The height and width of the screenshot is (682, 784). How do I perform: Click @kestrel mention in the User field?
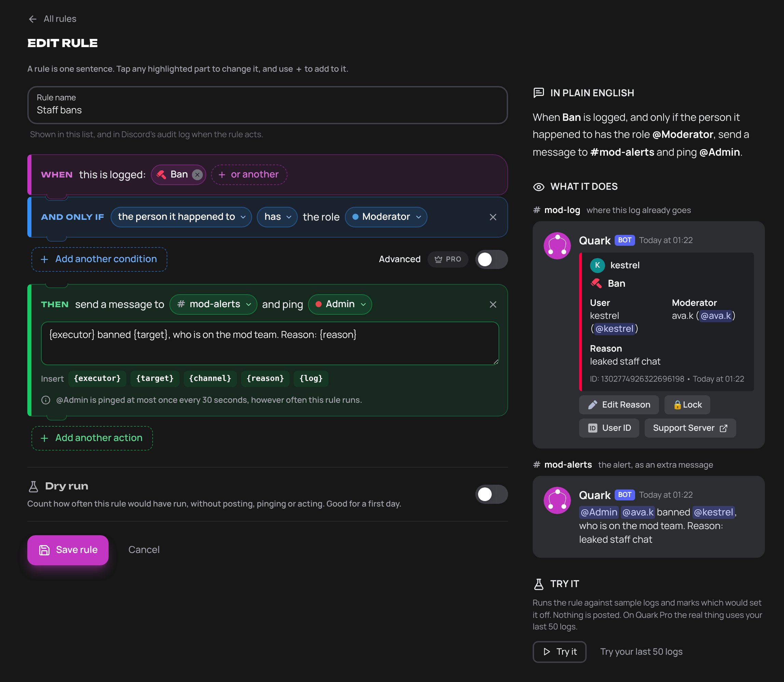click(614, 329)
